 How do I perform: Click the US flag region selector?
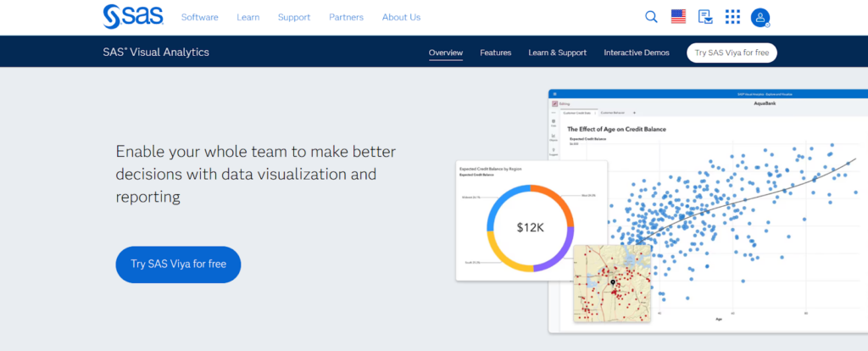click(678, 17)
